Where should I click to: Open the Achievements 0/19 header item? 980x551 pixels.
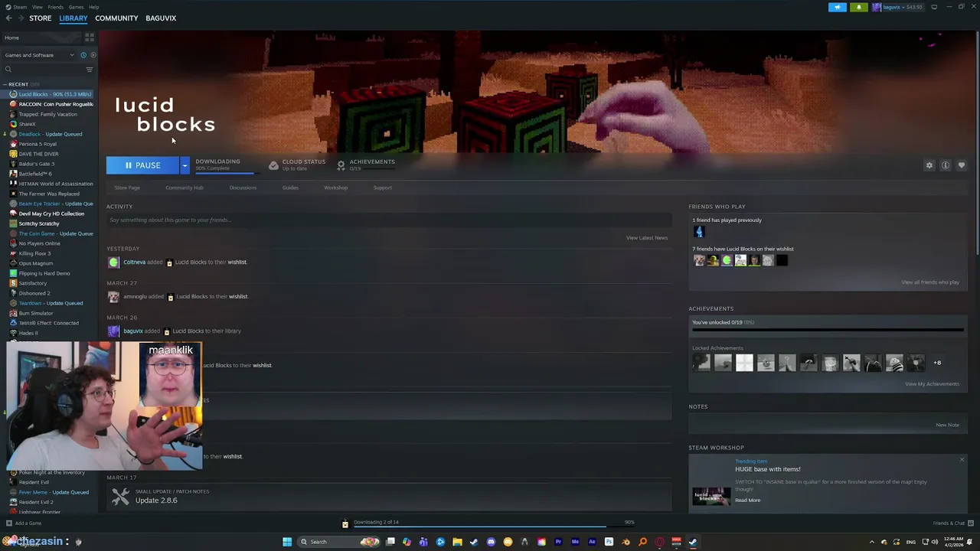point(366,165)
